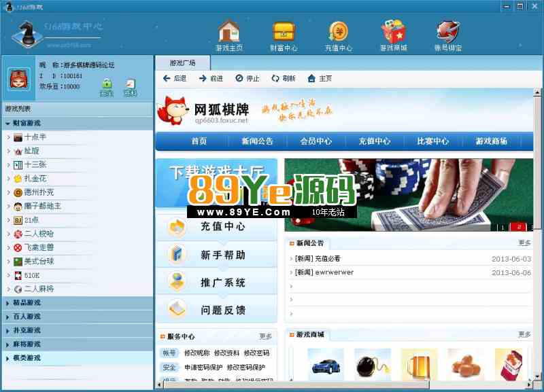
Task: Click the black bomb shop thumbnail
Action: click(x=372, y=365)
